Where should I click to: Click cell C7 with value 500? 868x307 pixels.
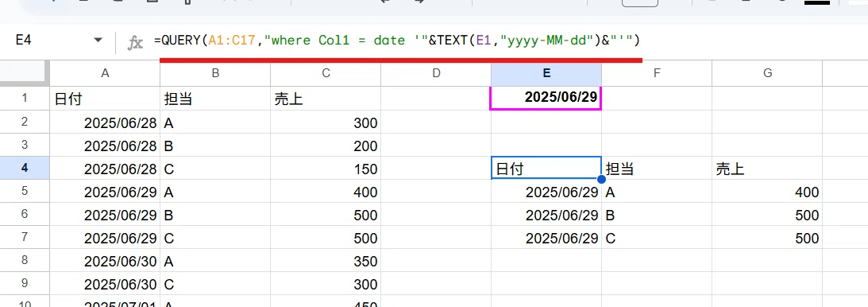click(326, 237)
